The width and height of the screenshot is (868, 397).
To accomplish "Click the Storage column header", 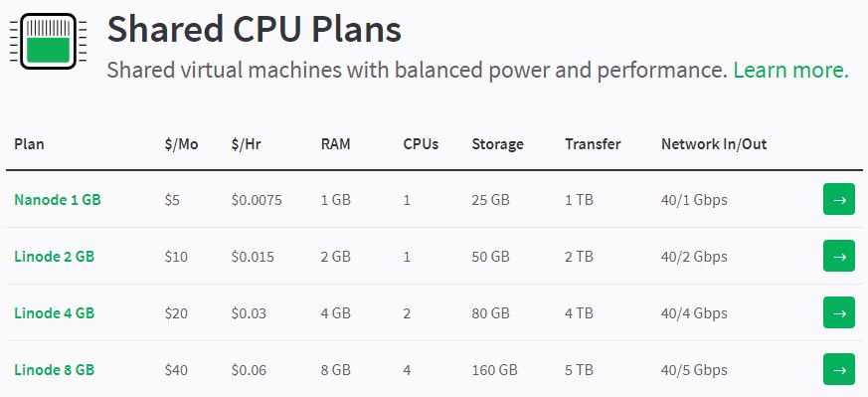I will pyautogui.click(x=498, y=144).
